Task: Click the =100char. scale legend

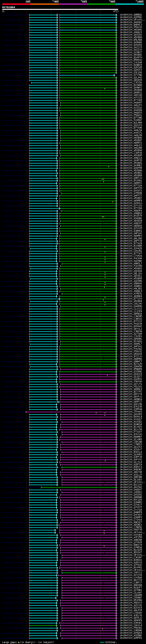Action: pyautogui.click(x=109, y=642)
